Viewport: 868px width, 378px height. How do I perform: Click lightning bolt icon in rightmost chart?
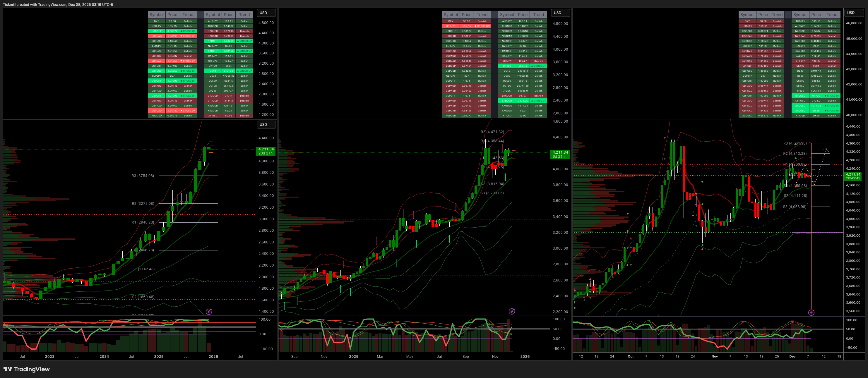point(811,313)
